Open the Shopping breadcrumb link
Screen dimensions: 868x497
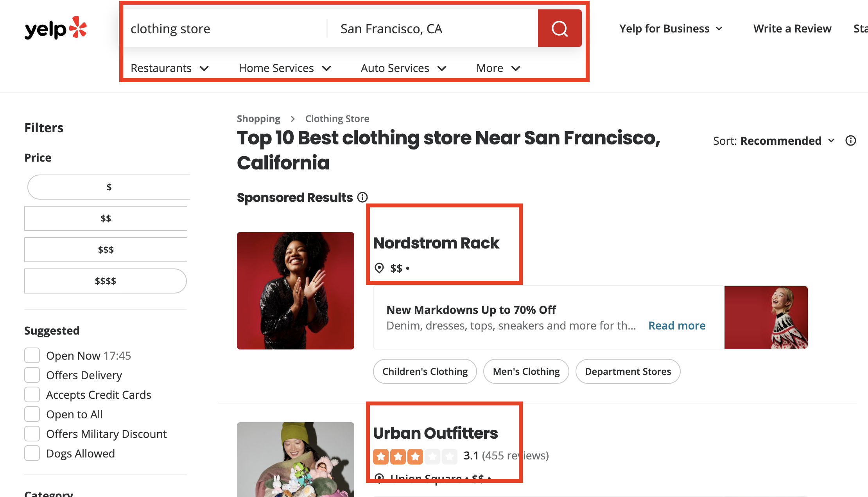(258, 119)
